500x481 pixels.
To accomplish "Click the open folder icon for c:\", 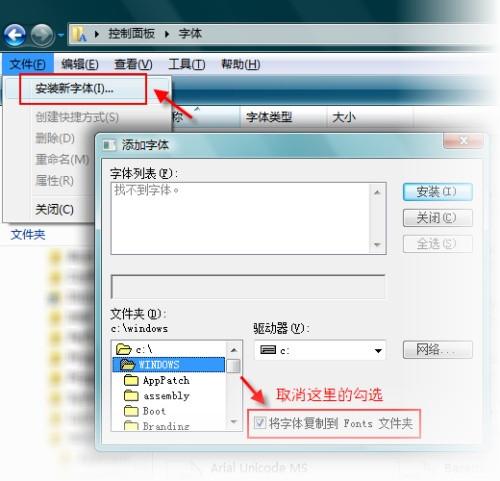I will [x=124, y=349].
